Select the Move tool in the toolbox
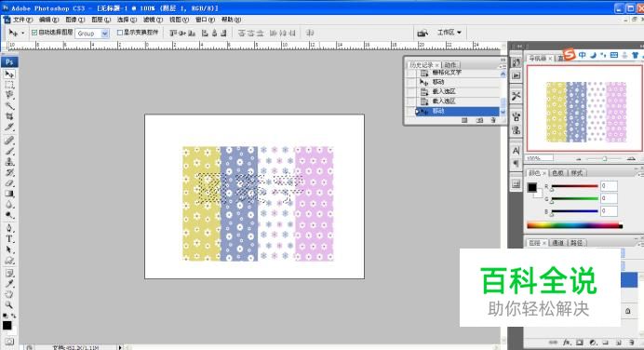Image resolution: width=644 pixels, height=350 pixels. [x=9, y=74]
